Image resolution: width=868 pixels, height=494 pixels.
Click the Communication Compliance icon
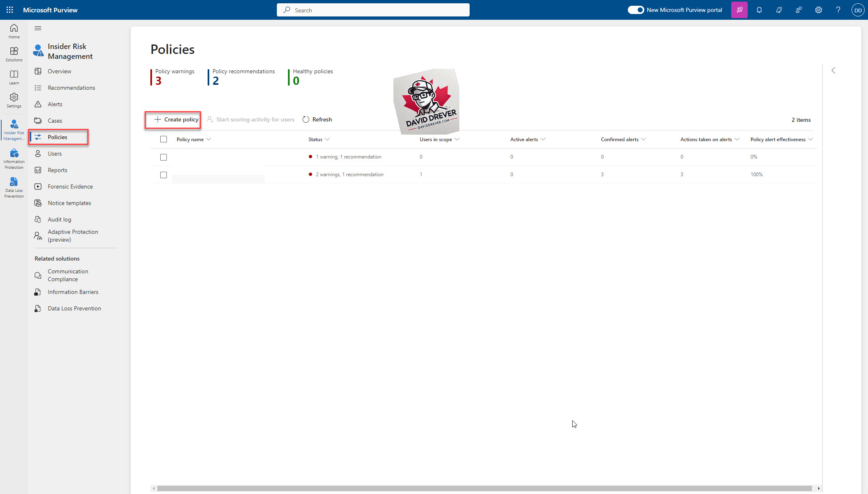(38, 275)
